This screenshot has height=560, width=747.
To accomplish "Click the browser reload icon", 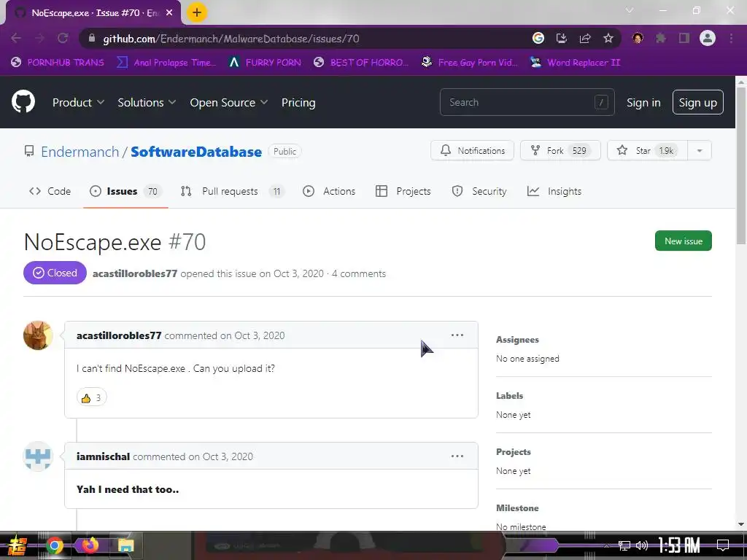I will [63, 38].
